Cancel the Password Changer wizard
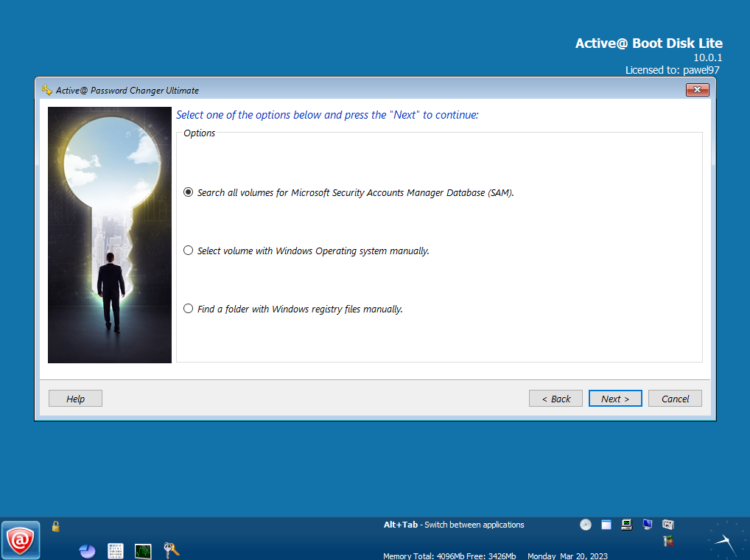750x560 pixels. point(675,399)
